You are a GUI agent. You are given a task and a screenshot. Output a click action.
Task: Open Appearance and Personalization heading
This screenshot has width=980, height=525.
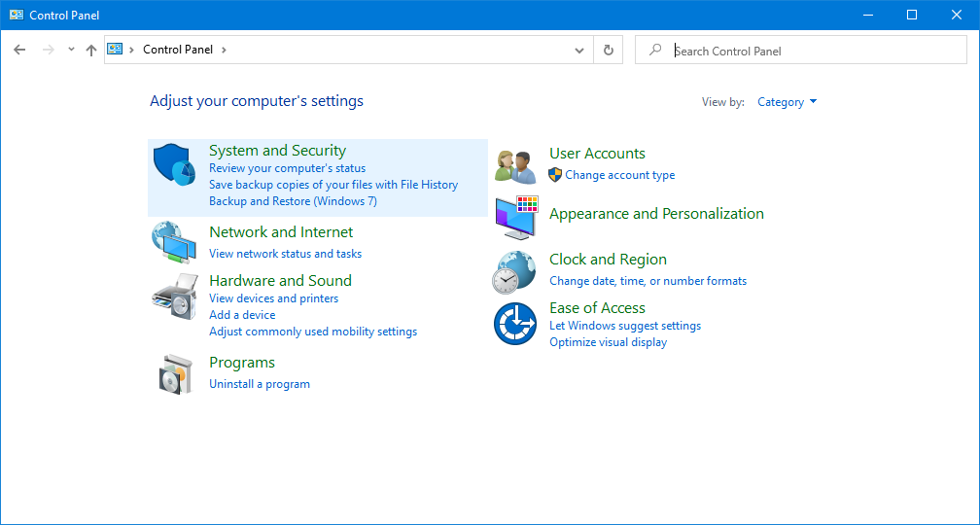656,214
